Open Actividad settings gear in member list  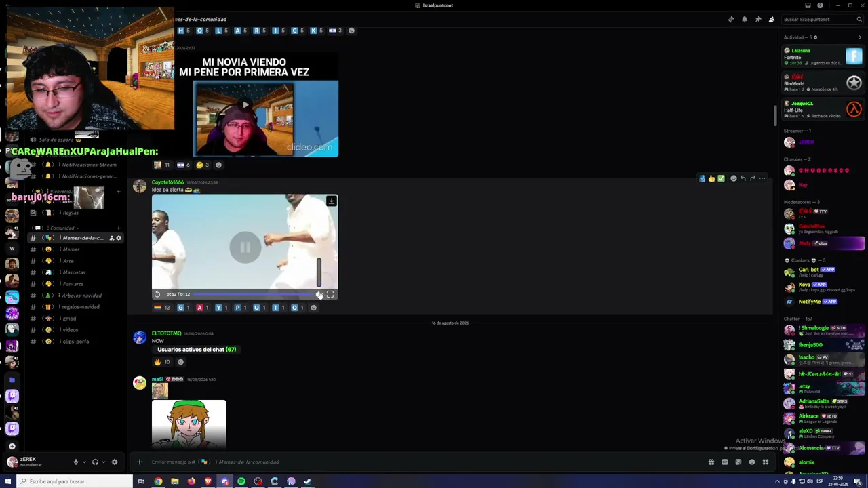(815, 37)
